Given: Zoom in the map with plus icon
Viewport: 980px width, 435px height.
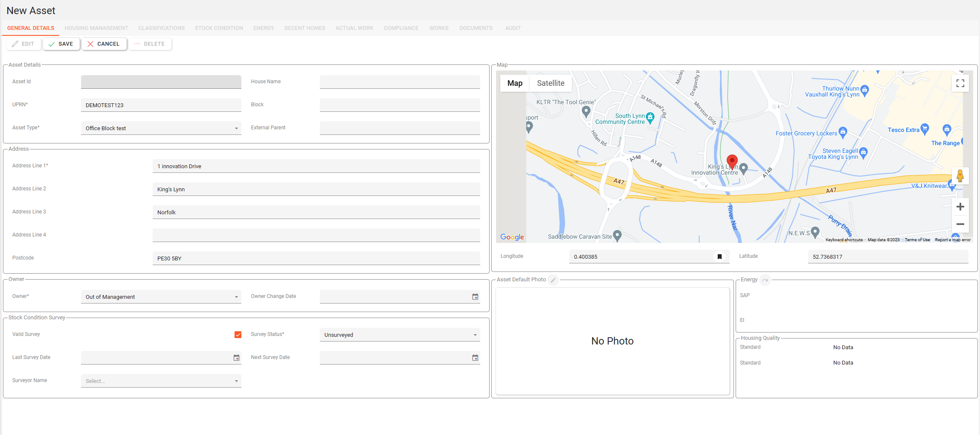Looking at the screenshot, I should pyautogui.click(x=960, y=207).
